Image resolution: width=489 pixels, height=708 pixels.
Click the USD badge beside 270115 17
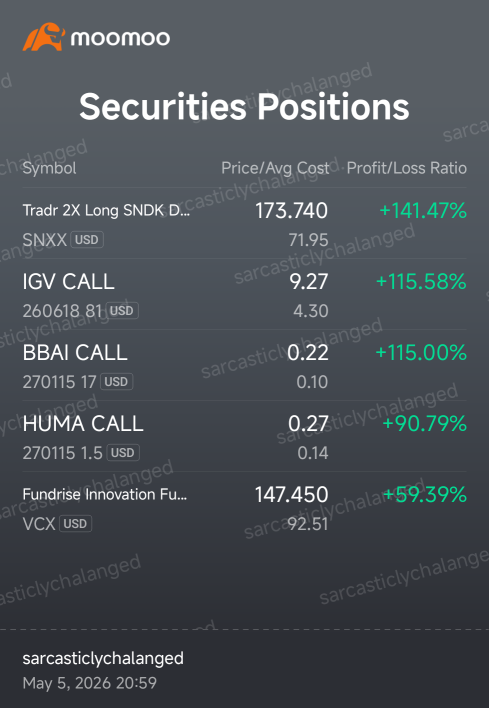pyautogui.click(x=116, y=382)
